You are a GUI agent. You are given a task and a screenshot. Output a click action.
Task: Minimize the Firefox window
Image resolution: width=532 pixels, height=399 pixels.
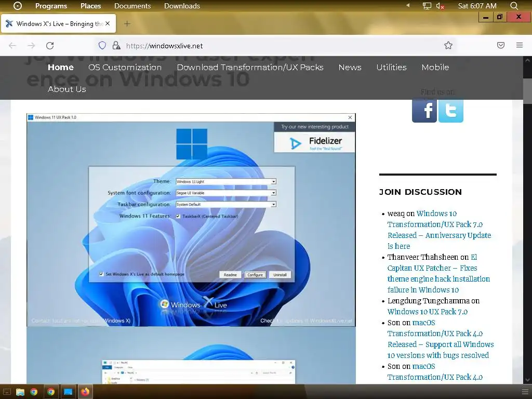click(486, 17)
